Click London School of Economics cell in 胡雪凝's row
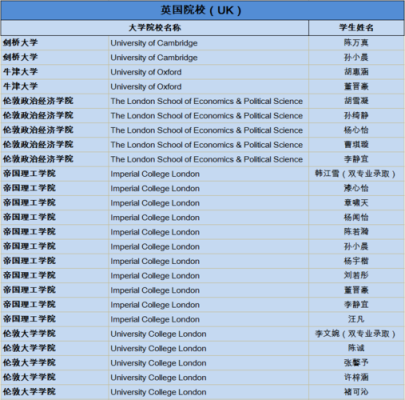Image resolution: width=405 pixels, height=400 pixels. click(207, 101)
